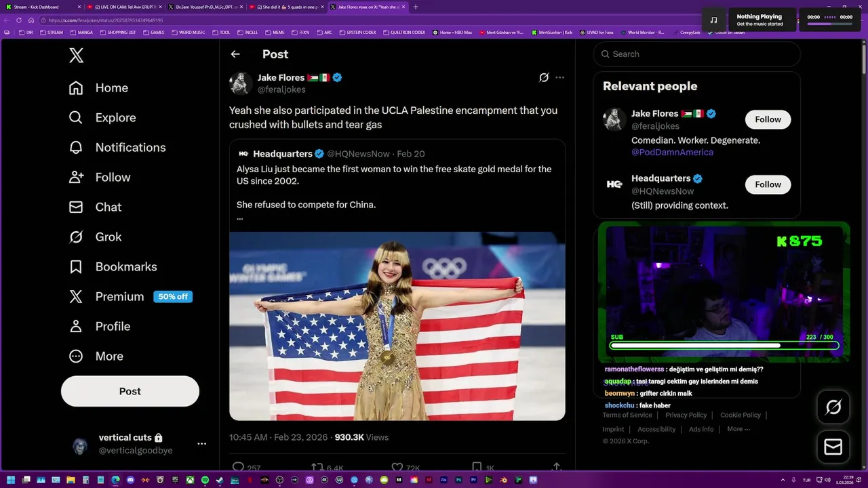Image resolution: width=868 pixels, height=488 pixels.
Task: Reload the page
Action: point(19,20)
